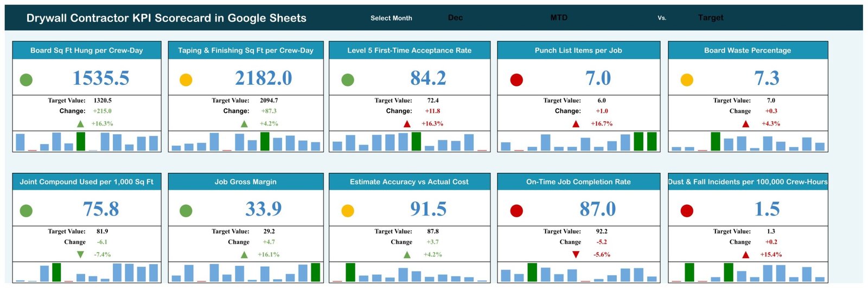Click the 7.0 KPI value
Viewport: 868px width, 288px height.
(598, 78)
